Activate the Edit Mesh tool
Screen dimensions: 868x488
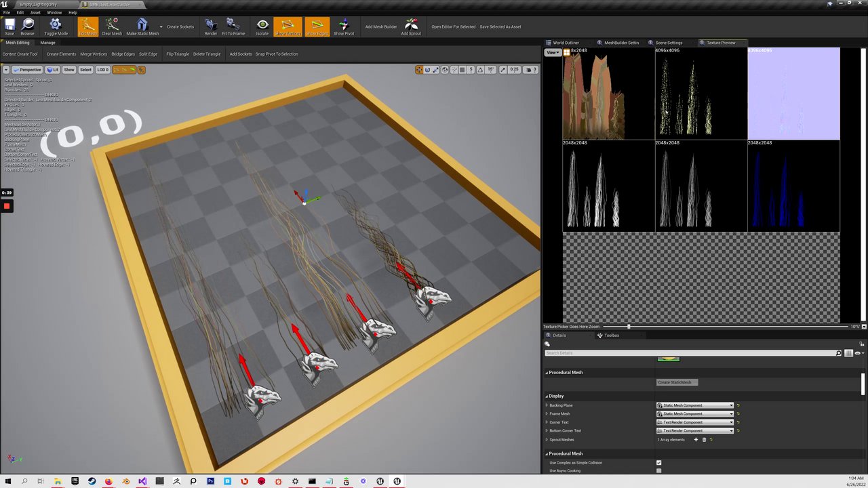click(87, 26)
